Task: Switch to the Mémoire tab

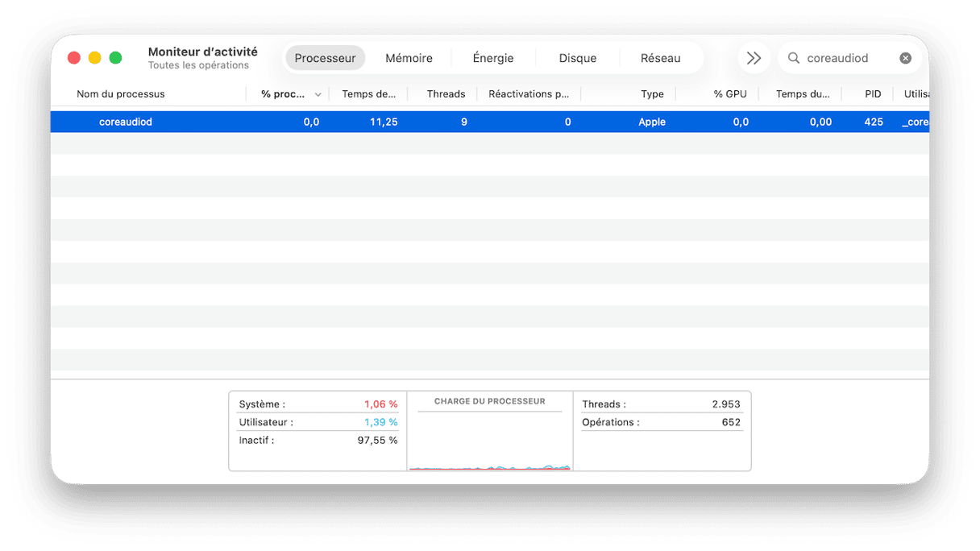Action: 409,58
